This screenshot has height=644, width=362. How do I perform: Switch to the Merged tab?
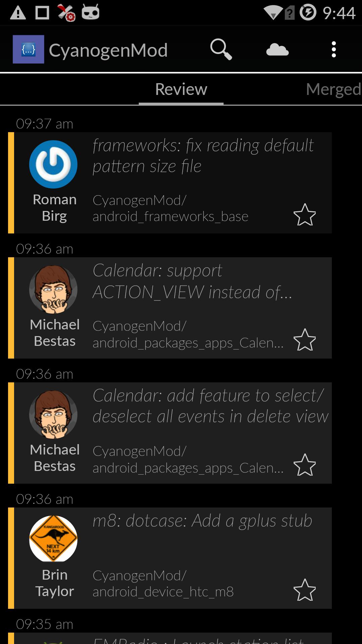[333, 89]
